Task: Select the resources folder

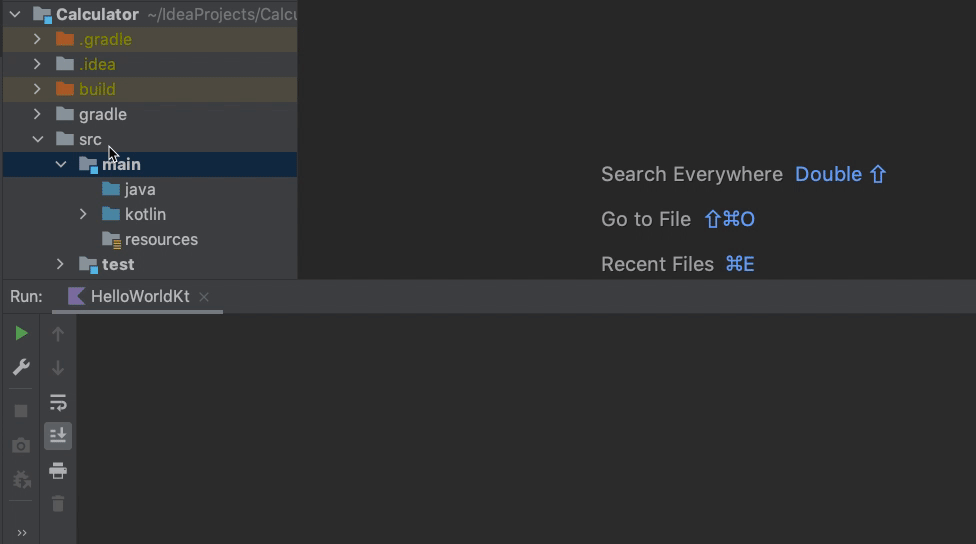Action: 160,239
